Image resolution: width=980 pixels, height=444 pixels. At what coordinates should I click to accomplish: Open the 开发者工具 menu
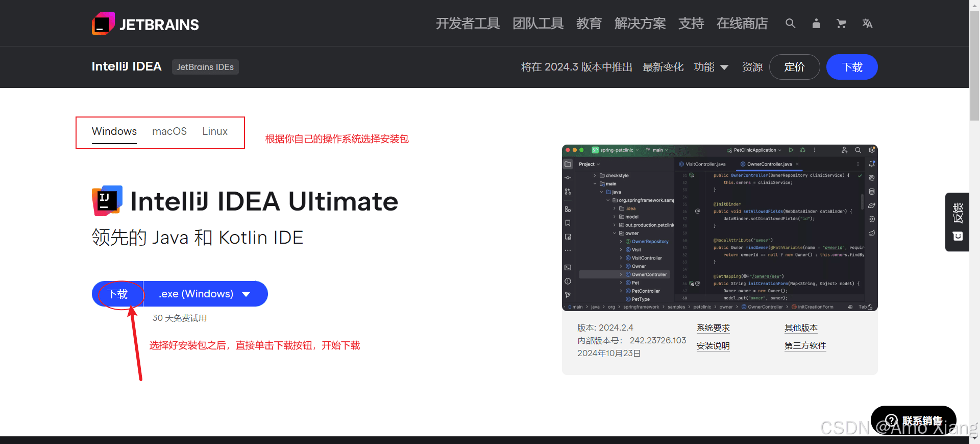coord(468,24)
